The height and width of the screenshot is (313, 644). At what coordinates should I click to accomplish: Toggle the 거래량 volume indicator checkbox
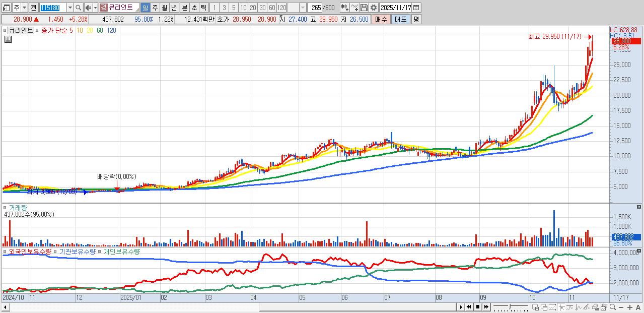click(6, 208)
